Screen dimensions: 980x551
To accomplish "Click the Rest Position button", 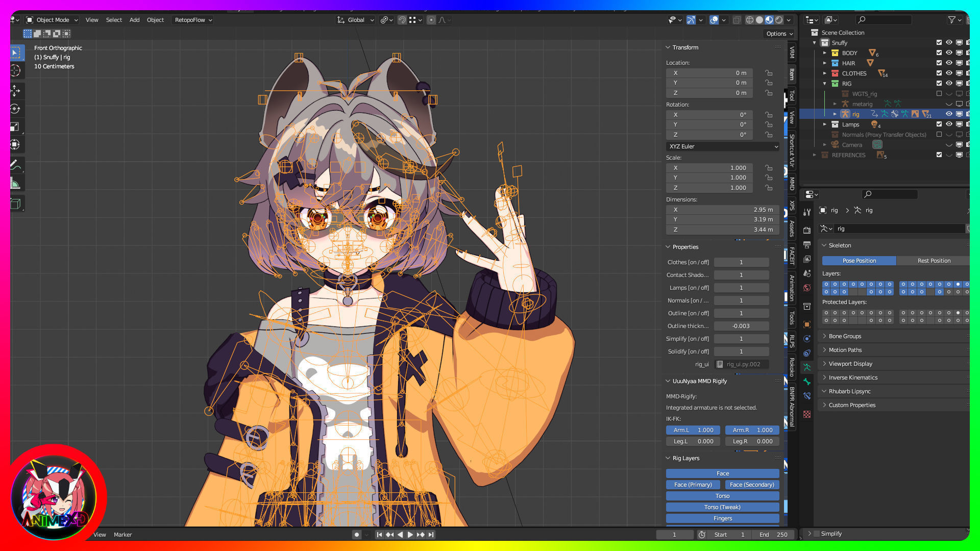I will click(x=934, y=261).
